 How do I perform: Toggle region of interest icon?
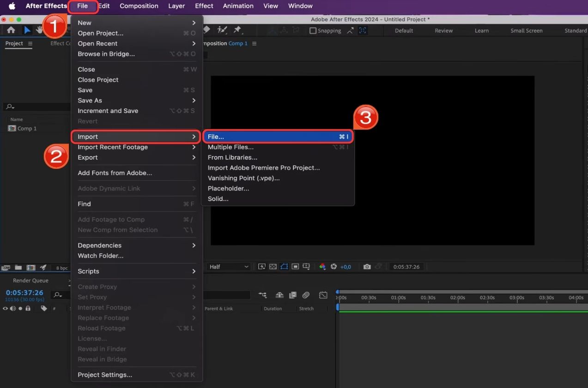pyautogui.click(x=295, y=267)
